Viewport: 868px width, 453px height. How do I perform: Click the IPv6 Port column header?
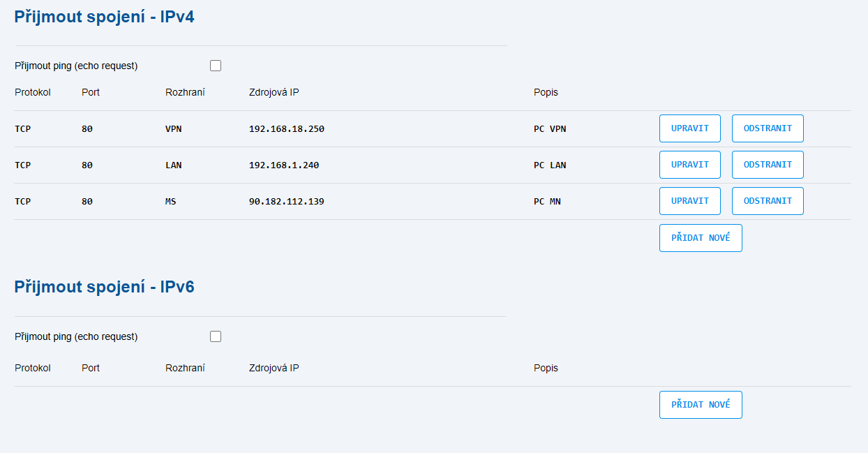click(x=91, y=368)
